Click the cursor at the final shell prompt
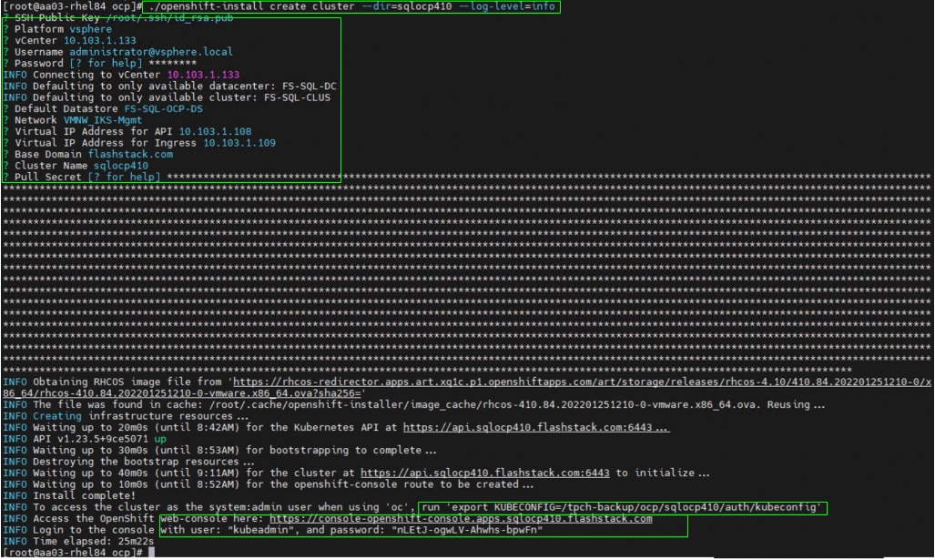The image size is (935, 560). point(151,552)
